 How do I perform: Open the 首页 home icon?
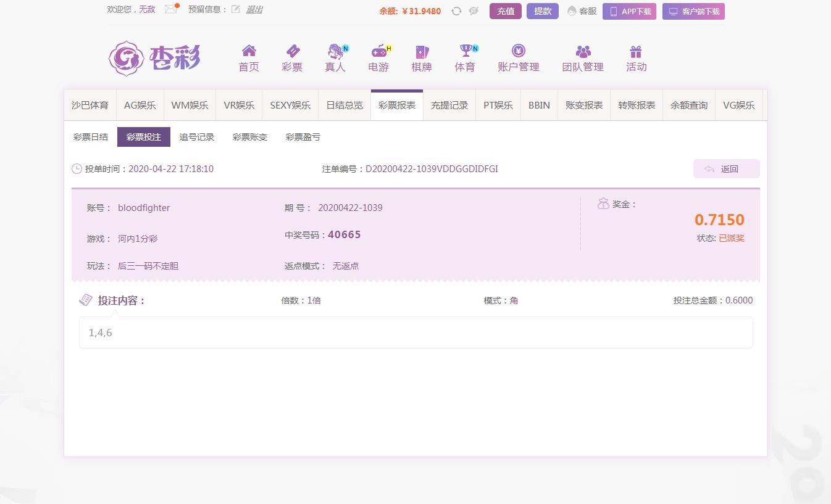tap(249, 51)
